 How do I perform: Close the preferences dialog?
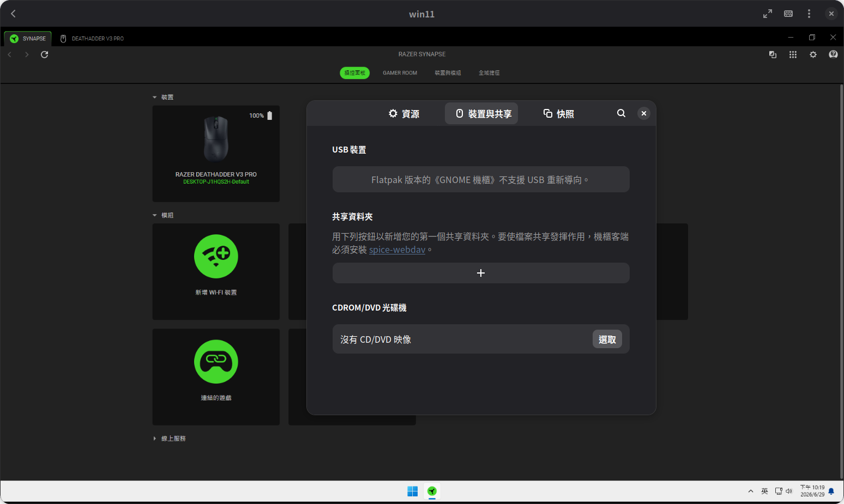click(x=644, y=113)
